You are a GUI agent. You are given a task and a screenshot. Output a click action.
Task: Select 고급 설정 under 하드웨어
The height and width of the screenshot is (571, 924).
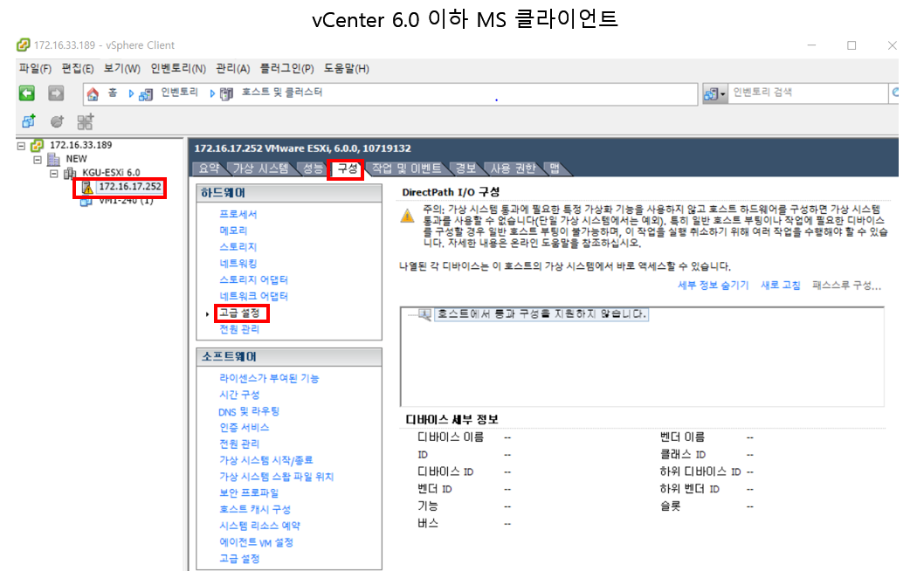point(239,313)
